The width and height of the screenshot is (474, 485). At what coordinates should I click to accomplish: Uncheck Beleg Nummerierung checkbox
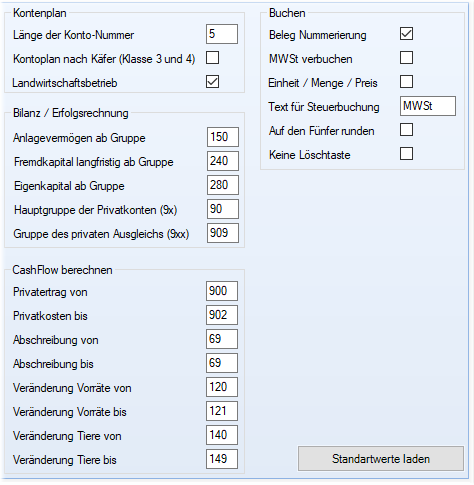(406, 34)
